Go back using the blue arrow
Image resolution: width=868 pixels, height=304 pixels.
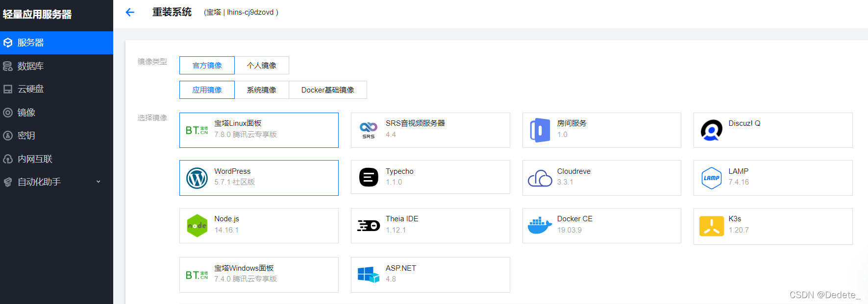click(x=130, y=12)
